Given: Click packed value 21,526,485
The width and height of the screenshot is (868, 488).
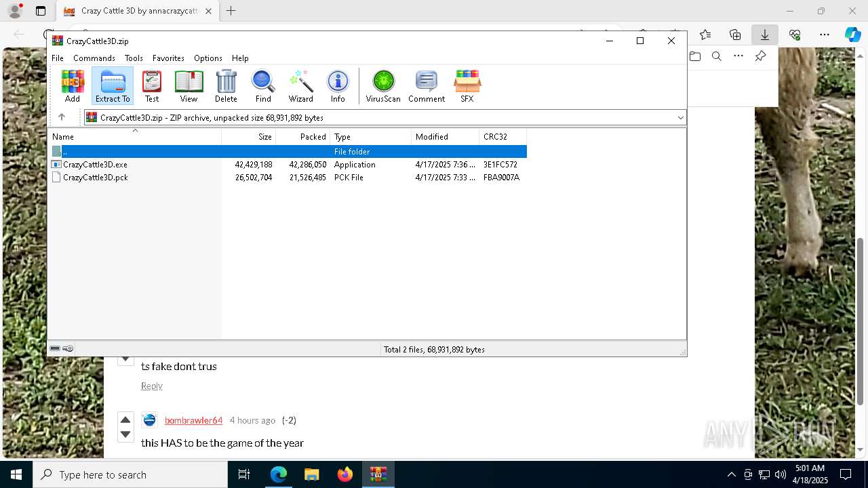Looking at the screenshot, I should 308,178.
